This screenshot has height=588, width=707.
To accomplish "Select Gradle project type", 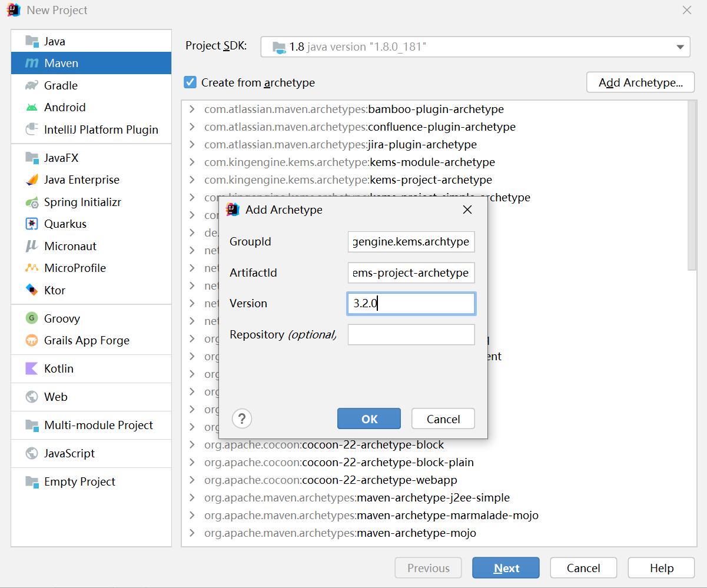I will (x=91, y=85).
